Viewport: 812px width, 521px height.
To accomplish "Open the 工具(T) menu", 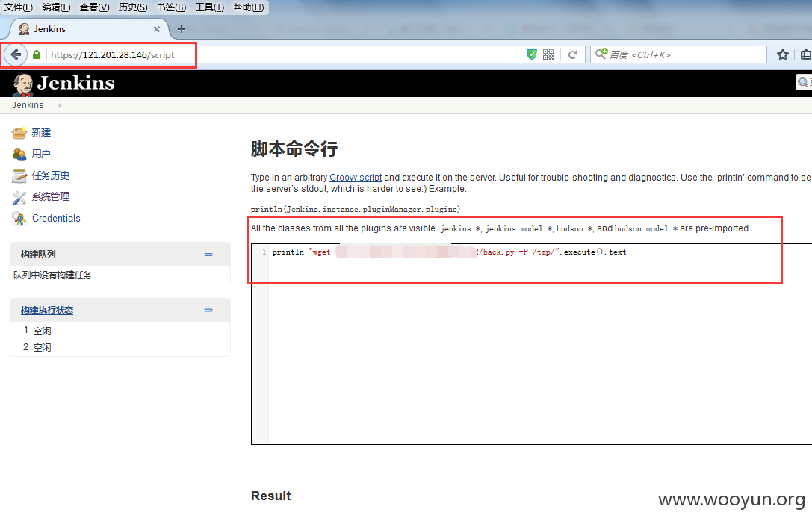I will pos(210,7).
